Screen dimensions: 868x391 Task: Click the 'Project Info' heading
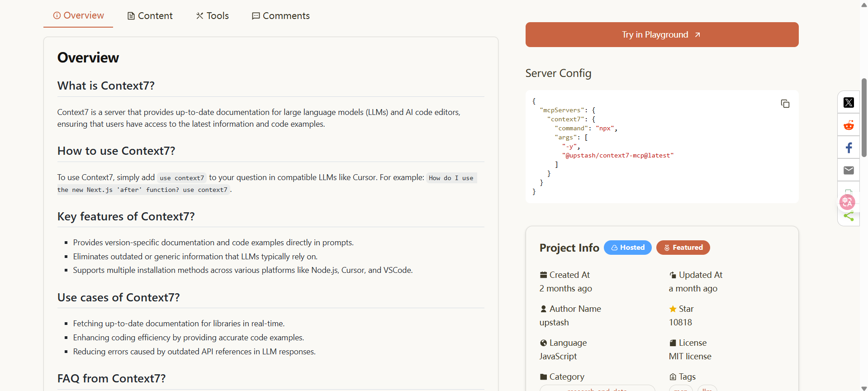click(x=569, y=248)
